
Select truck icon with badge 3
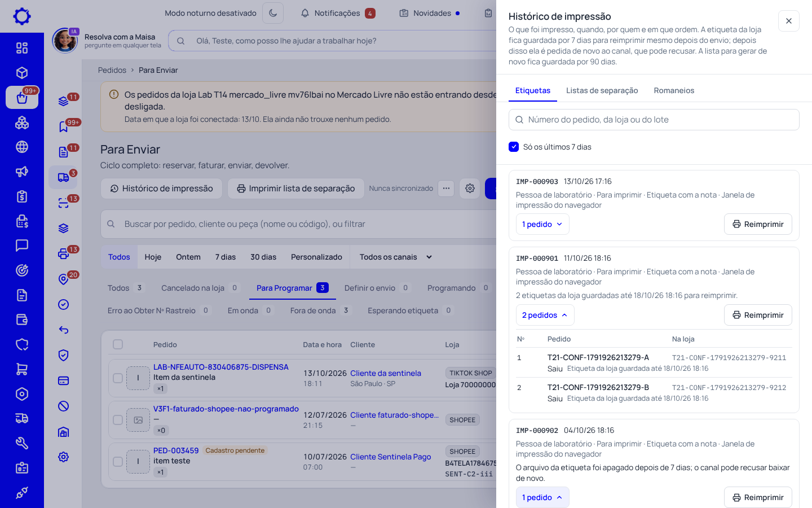pyautogui.click(x=63, y=177)
